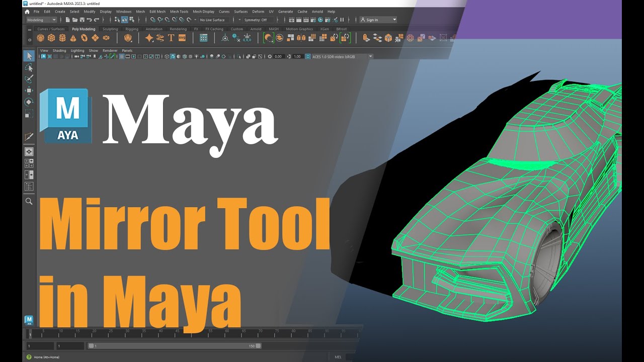Image resolution: width=644 pixels, height=362 pixels.
Task: Open the ACES 1.0 SDR-video view transform dropdown
Action: (342, 56)
